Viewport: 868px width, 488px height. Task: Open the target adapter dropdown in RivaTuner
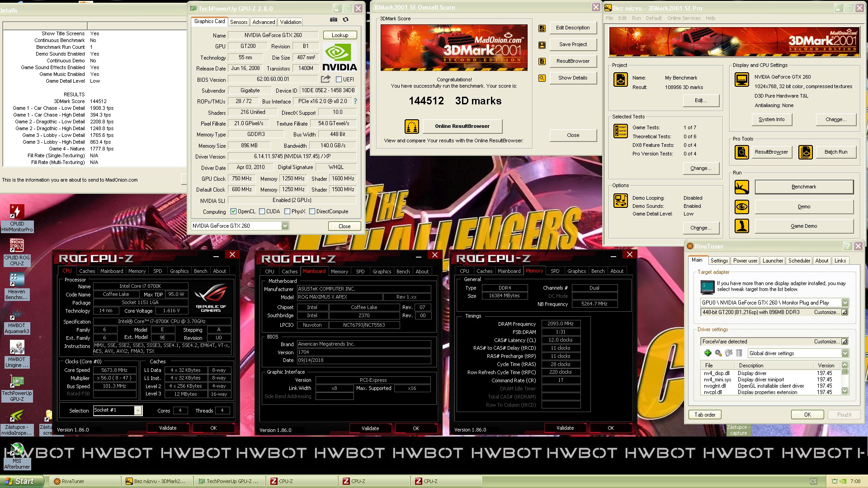click(844, 303)
